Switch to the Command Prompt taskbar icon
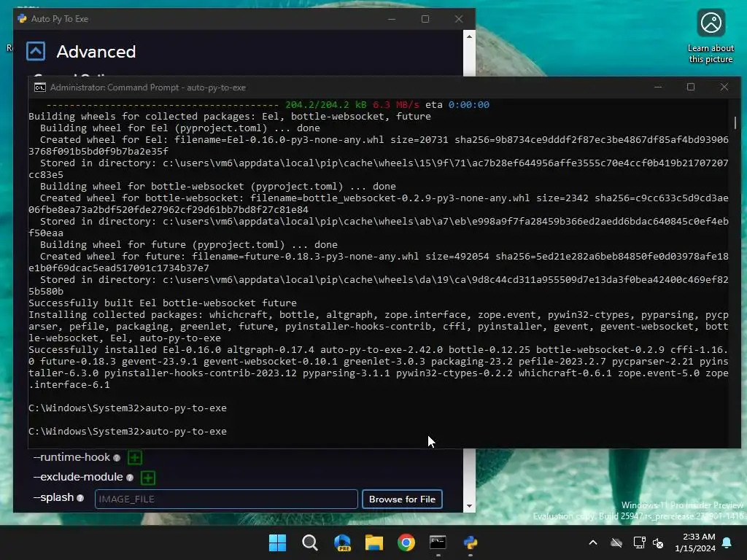The height and width of the screenshot is (560, 747). coord(438,542)
